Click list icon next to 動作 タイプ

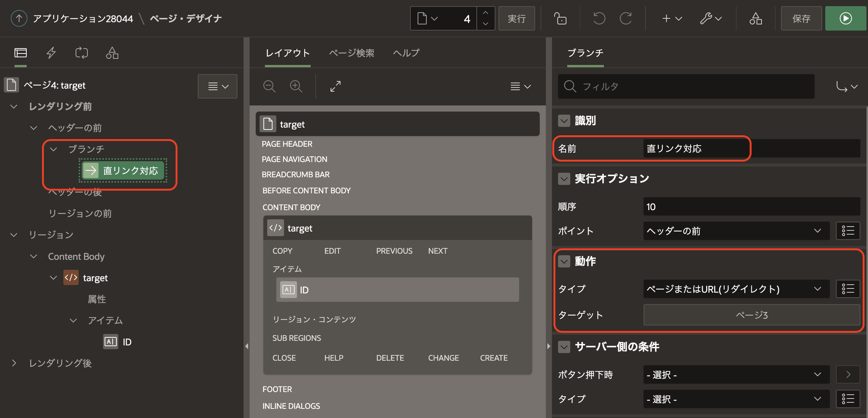(848, 289)
